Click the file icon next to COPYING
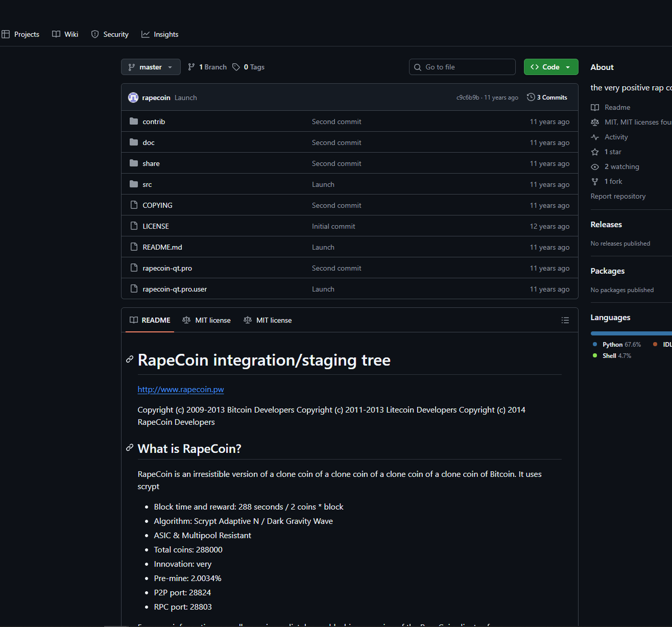This screenshot has height=627, width=672. coord(134,205)
